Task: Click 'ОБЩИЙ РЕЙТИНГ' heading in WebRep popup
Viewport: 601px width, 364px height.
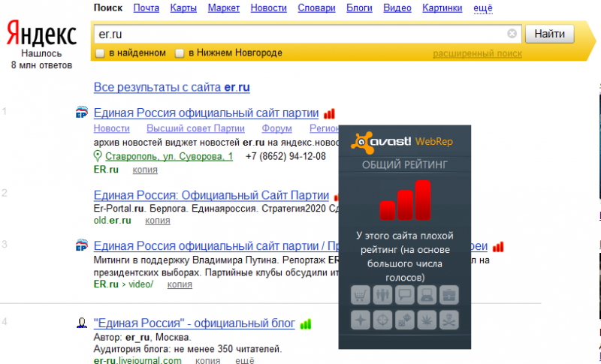Action: pos(405,165)
